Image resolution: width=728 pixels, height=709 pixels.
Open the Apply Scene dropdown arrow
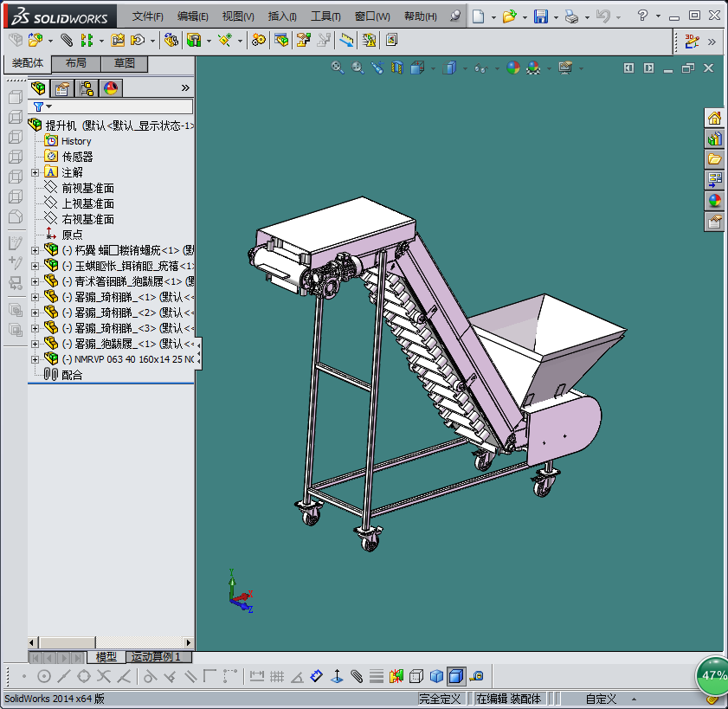[550, 68]
